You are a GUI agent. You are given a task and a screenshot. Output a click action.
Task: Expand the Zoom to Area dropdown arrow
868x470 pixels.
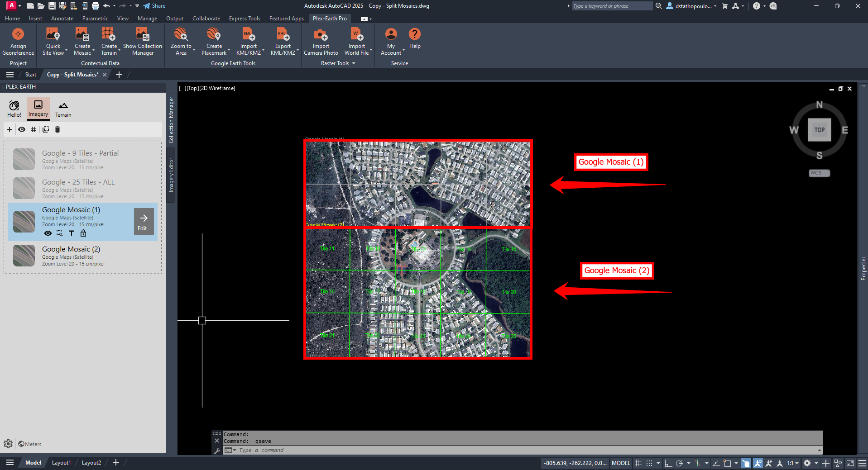pos(194,50)
